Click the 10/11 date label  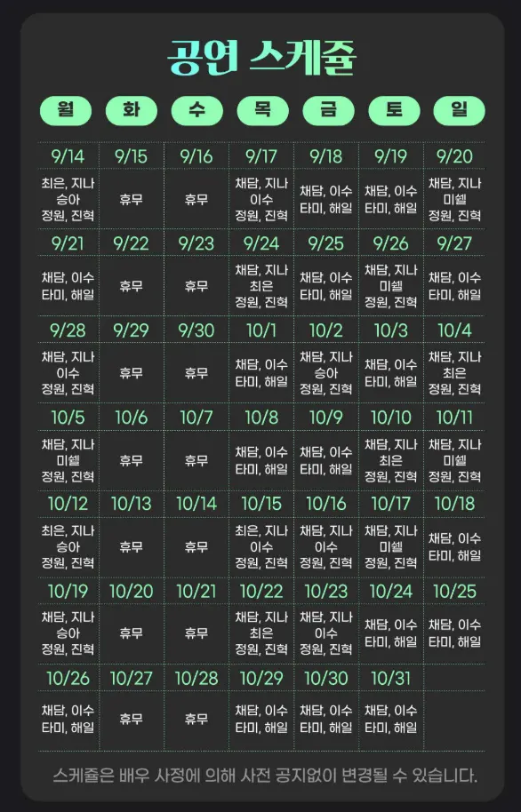[x=454, y=417]
